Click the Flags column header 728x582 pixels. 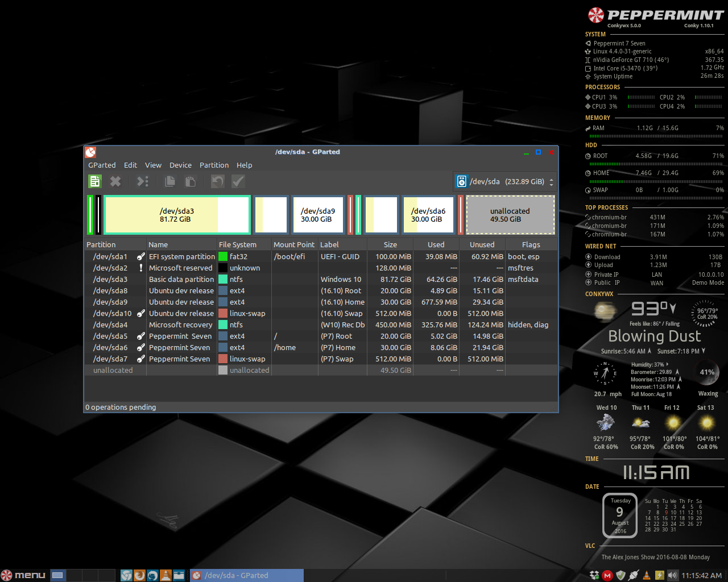[x=531, y=244]
